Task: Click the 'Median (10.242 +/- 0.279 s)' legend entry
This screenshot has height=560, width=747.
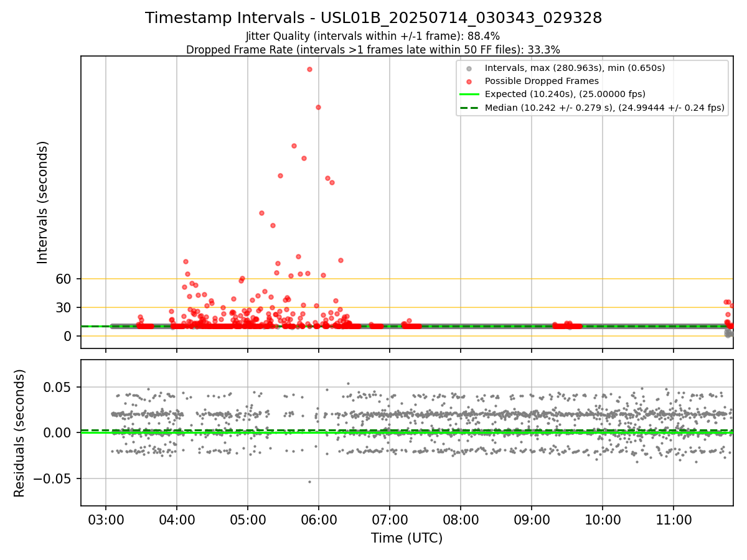Action: [604, 108]
